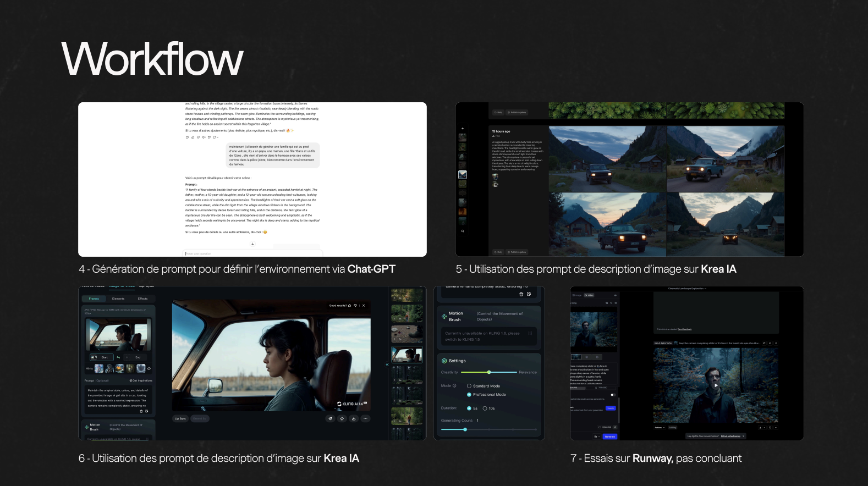868x486 pixels.
Task: Click the refresh hints icon beside Hints thumbnails
Action: point(149,368)
